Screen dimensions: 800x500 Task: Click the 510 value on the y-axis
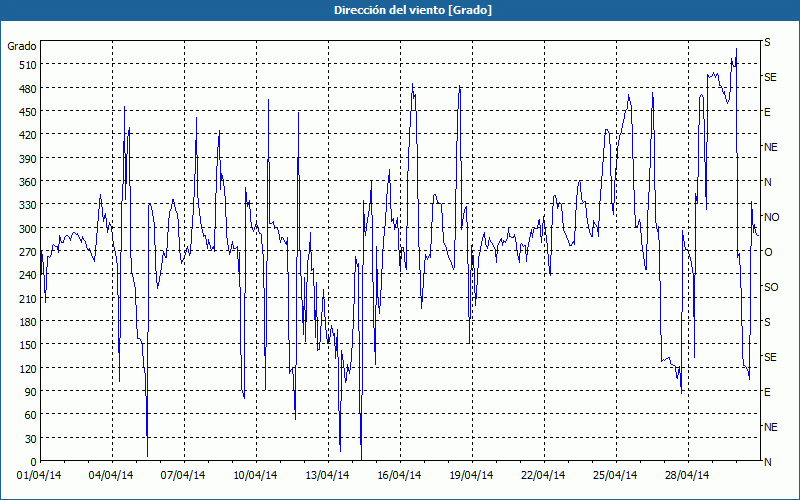(28, 65)
